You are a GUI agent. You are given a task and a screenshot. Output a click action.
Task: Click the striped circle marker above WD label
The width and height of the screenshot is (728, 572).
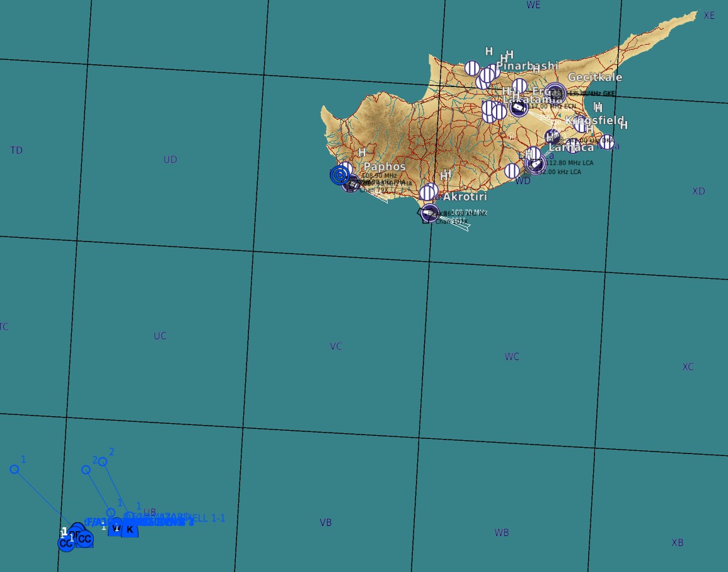[x=512, y=170]
